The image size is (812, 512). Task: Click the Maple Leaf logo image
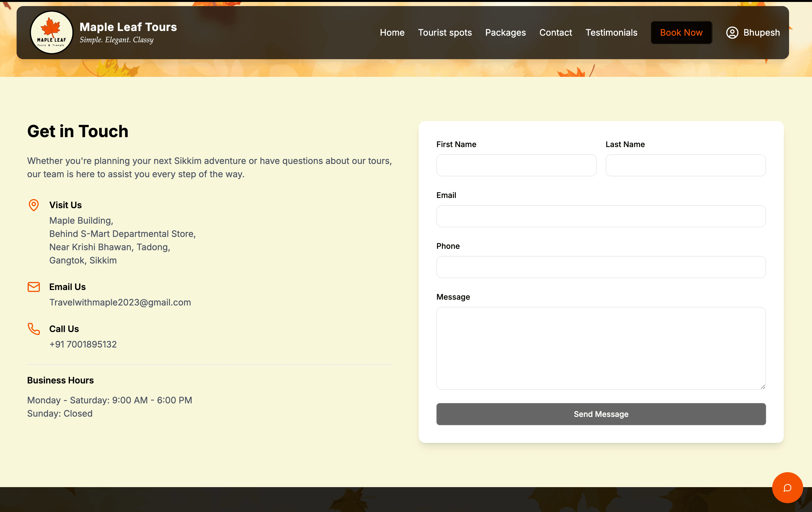(x=52, y=32)
